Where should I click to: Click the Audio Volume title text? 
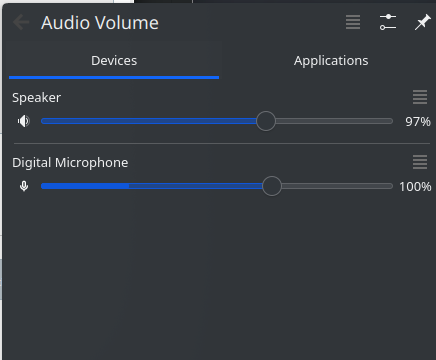tap(100, 23)
